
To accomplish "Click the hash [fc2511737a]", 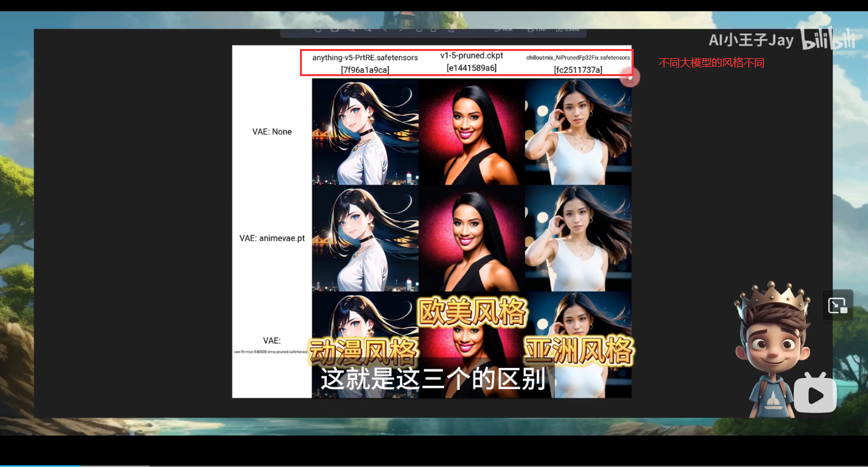I will click(x=578, y=70).
